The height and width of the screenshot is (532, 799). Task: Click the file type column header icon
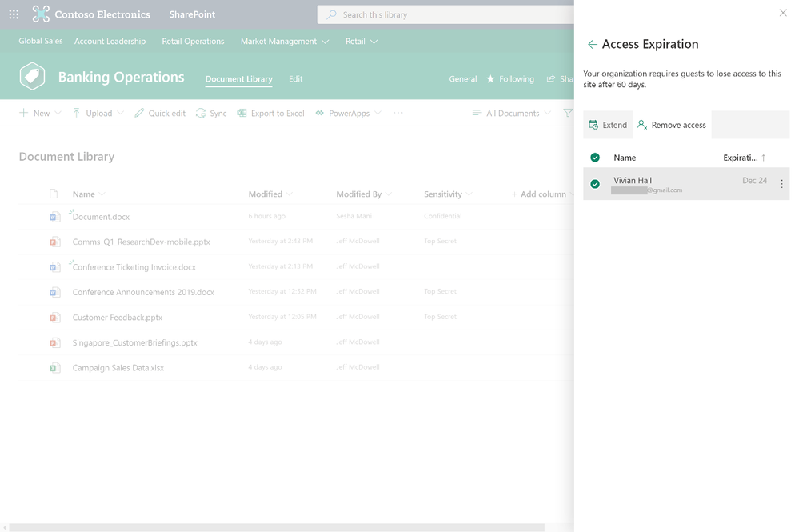(54, 194)
